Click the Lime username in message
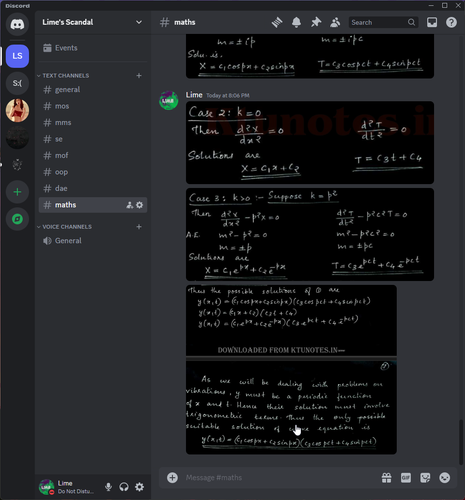 194,95
